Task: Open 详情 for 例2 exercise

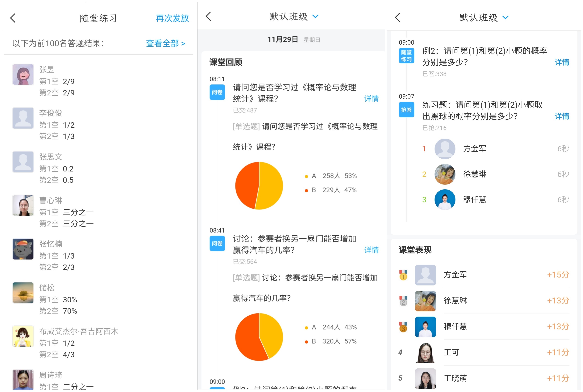Action: [562, 62]
